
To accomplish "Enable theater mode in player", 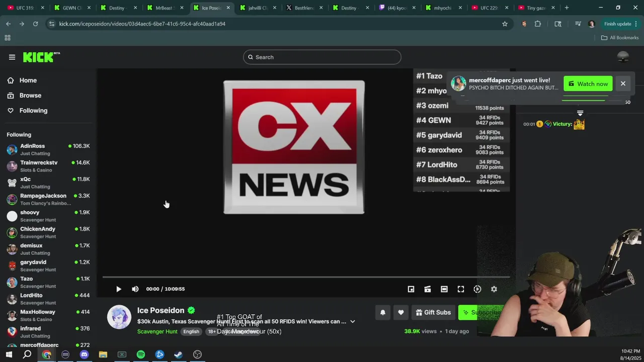I will (x=444, y=289).
